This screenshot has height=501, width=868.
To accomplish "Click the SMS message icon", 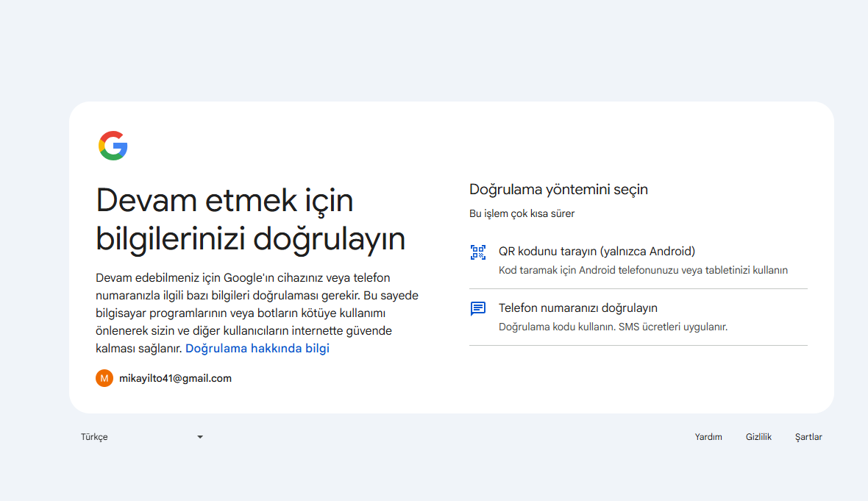I will pyautogui.click(x=477, y=308).
